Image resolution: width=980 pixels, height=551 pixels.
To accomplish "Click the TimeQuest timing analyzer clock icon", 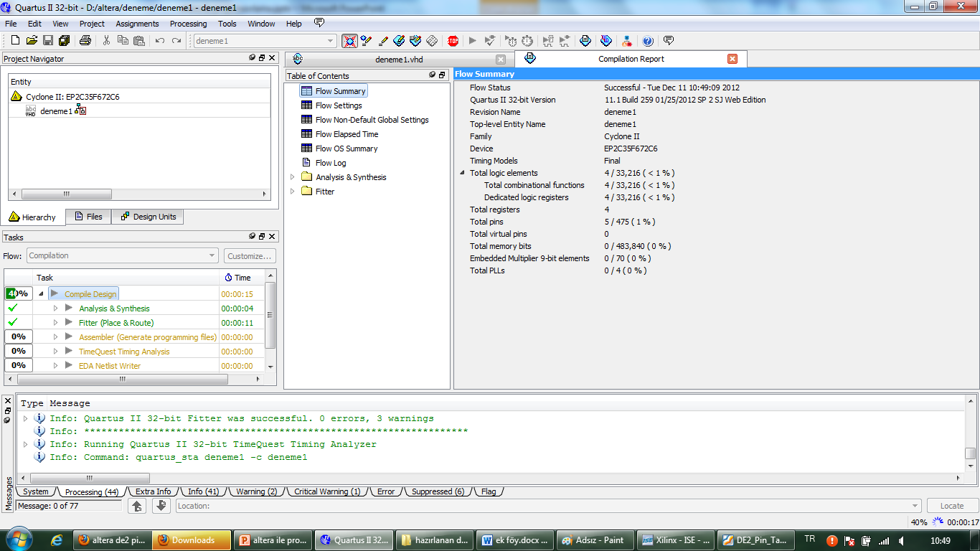I will [x=527, y=41].
